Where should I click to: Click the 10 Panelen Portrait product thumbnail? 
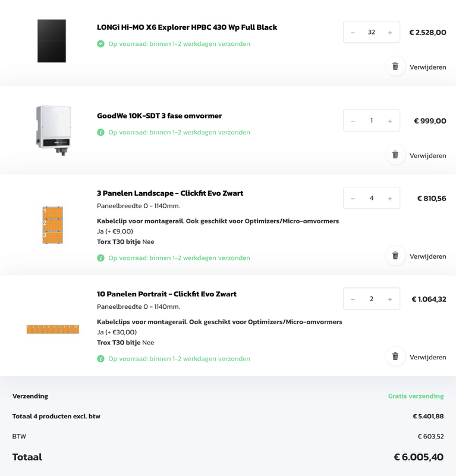pos(53,329)
